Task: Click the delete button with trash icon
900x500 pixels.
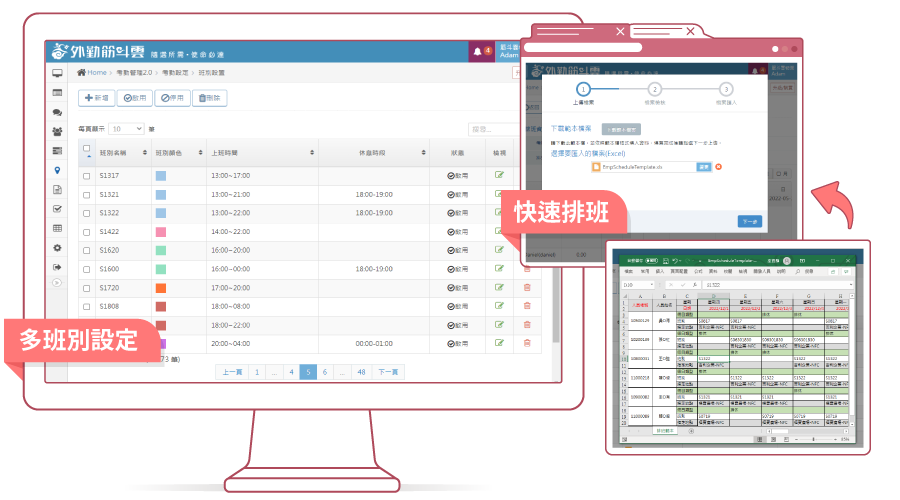Action: click(210, 98)
